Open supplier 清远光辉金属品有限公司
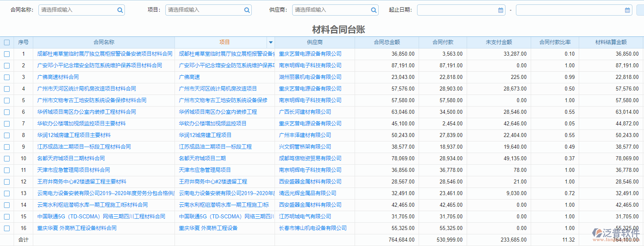The image size is (644, 246). point(307,193)
